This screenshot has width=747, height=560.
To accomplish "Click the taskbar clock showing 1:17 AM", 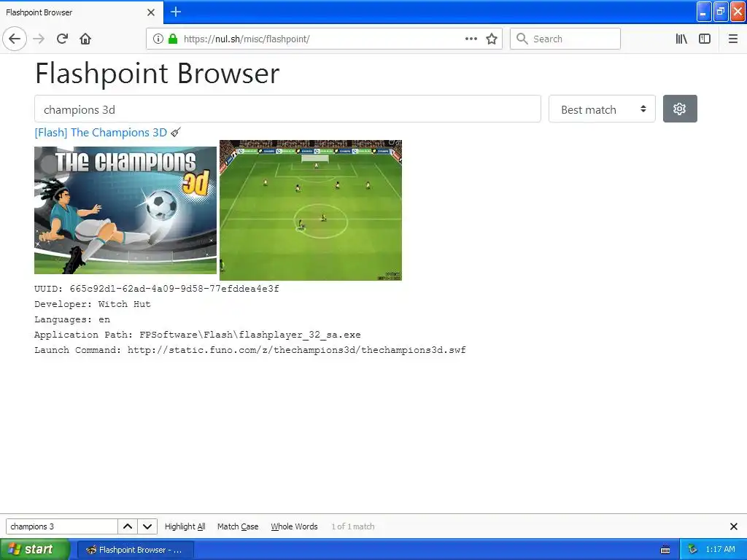I will pyautogui.click(x=720, y=550).
